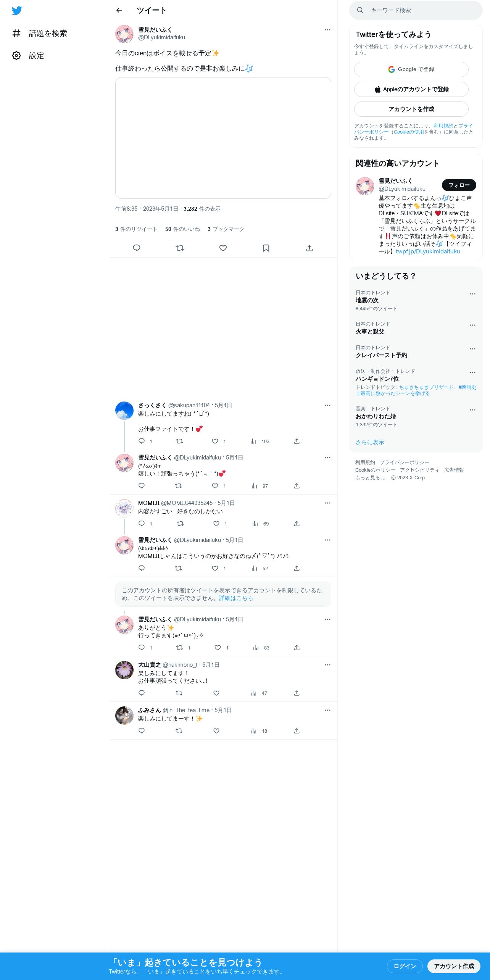490x980 pixels.
Task: Open the Twitter bird home logo
Action: click(x=17, y=11)
